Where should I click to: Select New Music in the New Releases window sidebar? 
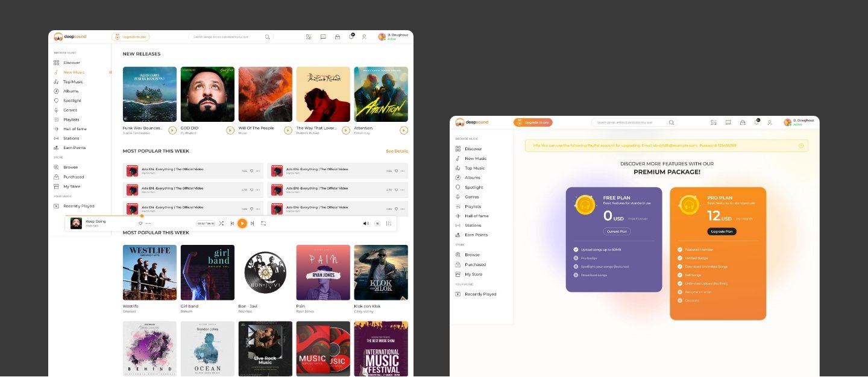(69, 72)
